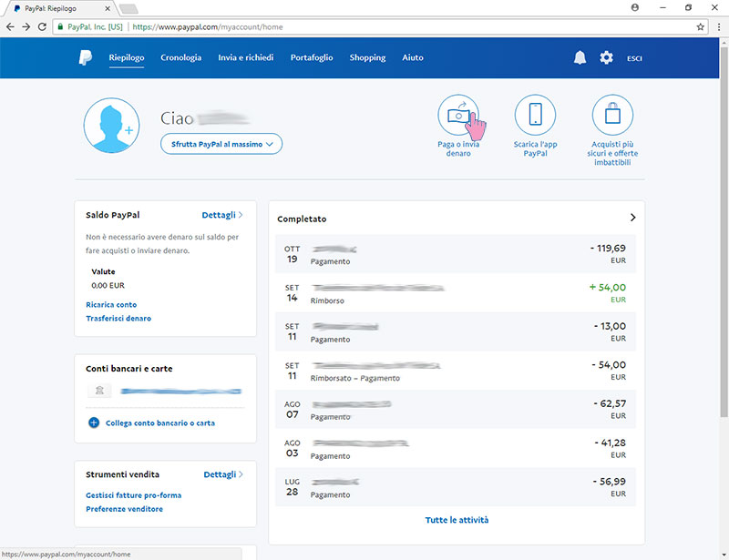Click the vertical scrollbar thumb
Image resolution: width=729 pixels, height=560 pixels.
[x=724, y=231]
